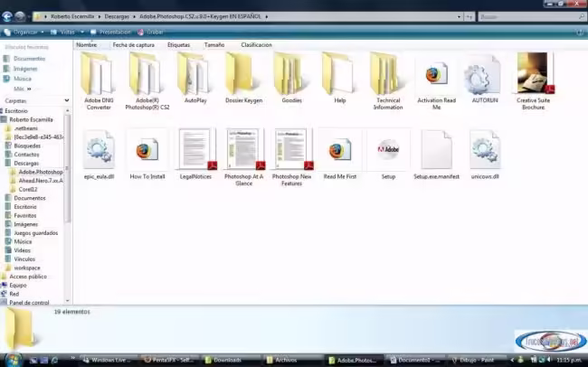Open Documentos in favorite links
The height and width of the screenshot is (367, 588).
click(24, 59)
